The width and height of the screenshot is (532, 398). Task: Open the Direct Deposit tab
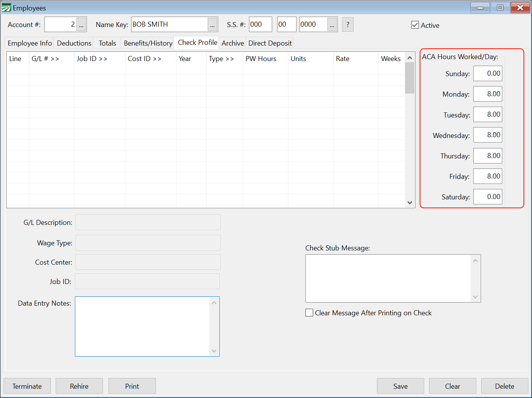[x=270, y=43]
